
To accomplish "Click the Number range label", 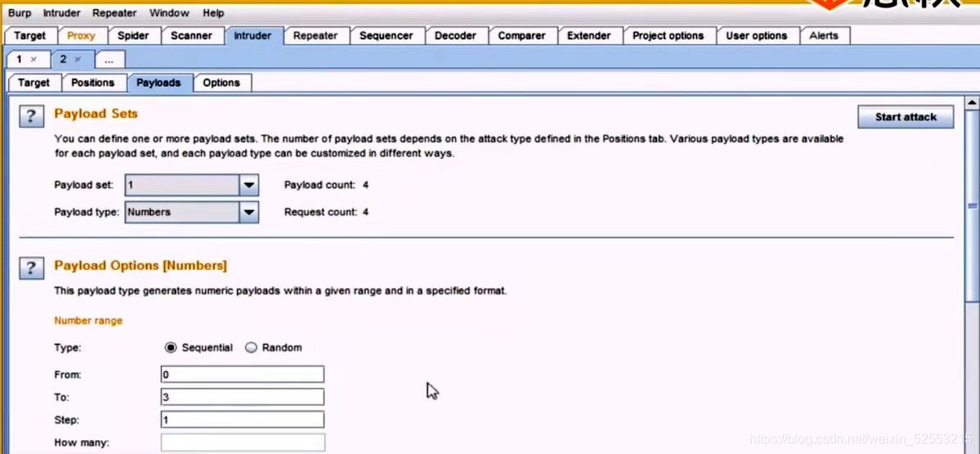I will tap(88, 321).
